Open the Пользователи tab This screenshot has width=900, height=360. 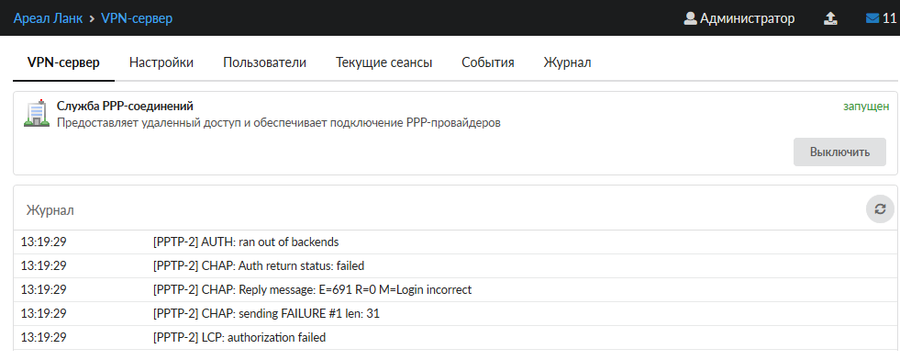[x=265, y=63]
